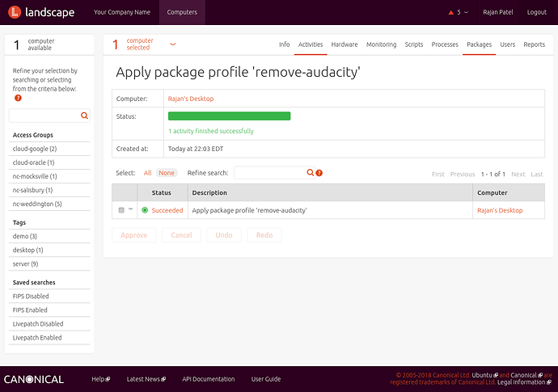Open the Reports tab

pos(535,44)
